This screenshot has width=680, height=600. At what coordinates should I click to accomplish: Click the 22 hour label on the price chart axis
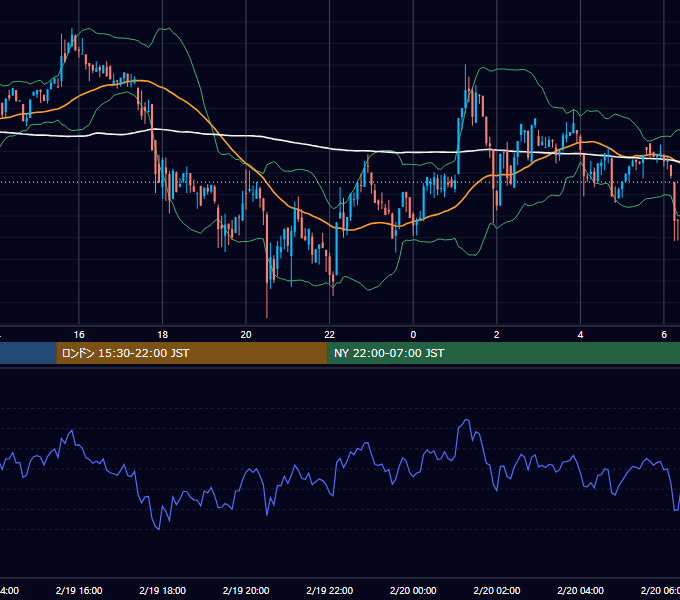point(330,335)
